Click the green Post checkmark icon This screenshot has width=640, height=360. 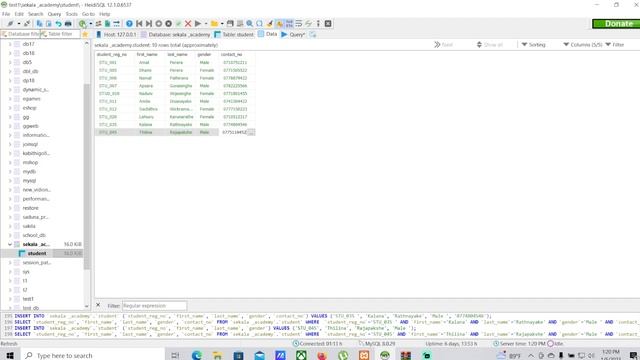pos(178,24)
